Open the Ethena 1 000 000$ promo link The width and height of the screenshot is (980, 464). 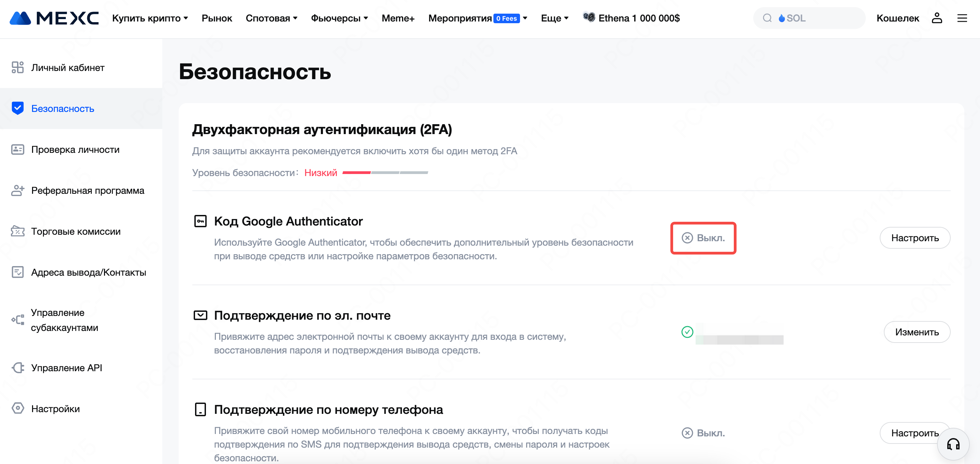(x=639, y=18)
